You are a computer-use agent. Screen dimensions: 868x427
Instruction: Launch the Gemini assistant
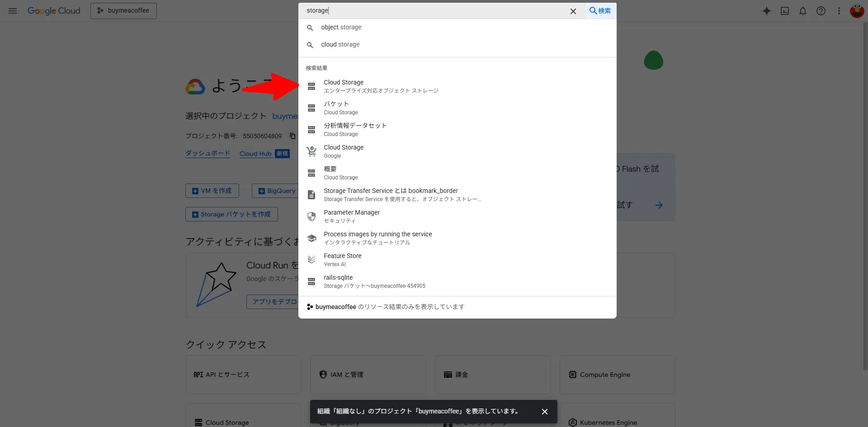tap(767, 11)
